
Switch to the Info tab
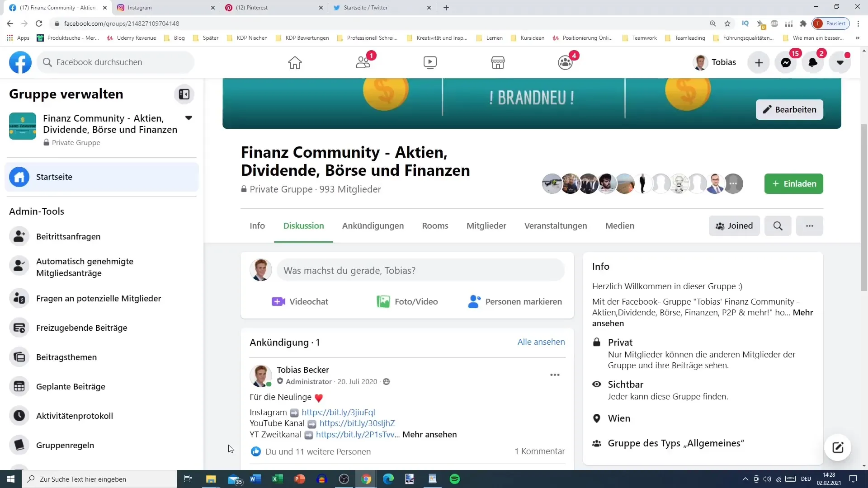(x=257, y=225)
